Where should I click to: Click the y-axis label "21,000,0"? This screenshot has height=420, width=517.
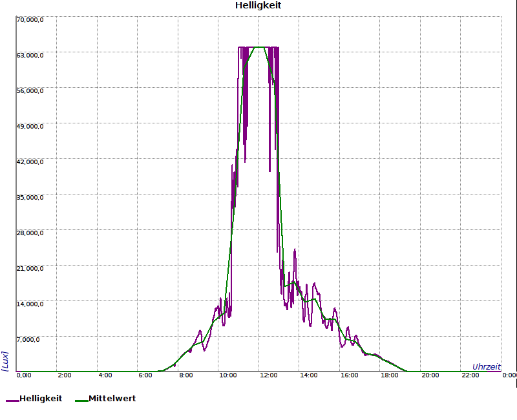(30, 269)
